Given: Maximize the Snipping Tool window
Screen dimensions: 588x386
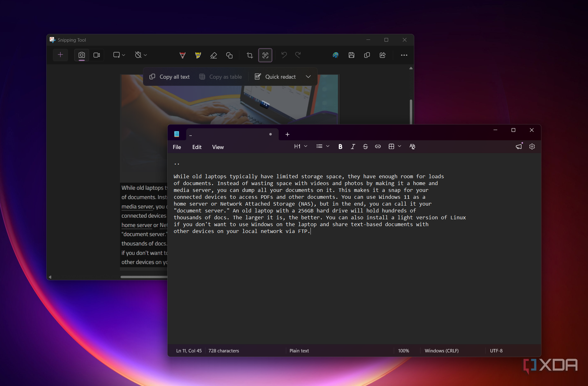Looking at the screenshot, I should coord(386,40).
